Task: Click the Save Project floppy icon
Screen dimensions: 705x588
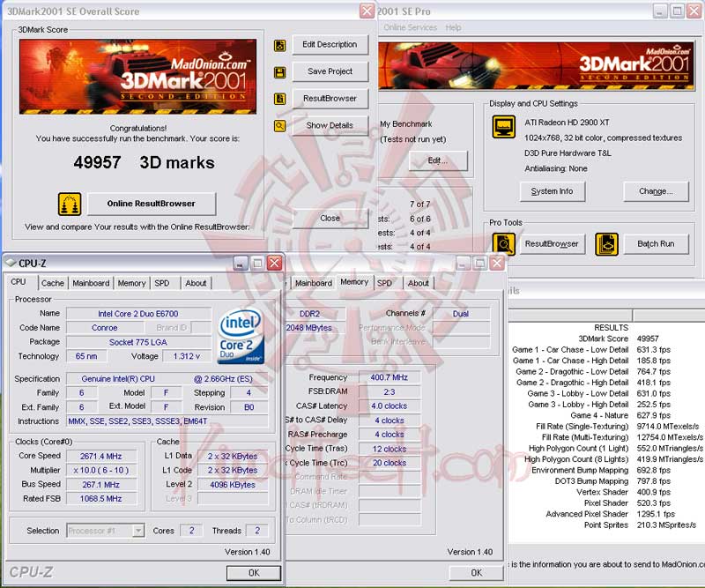Action: [x=279, y=72]
